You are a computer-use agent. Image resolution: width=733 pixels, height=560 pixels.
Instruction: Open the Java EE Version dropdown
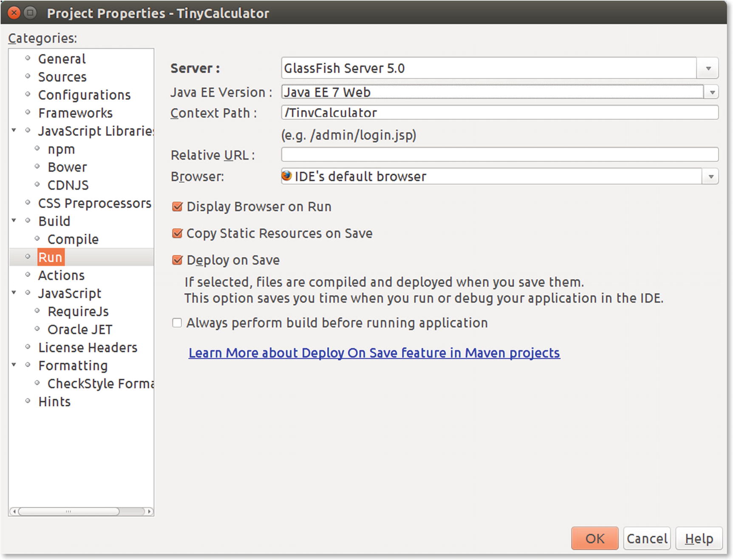click(x=712, y=92)
